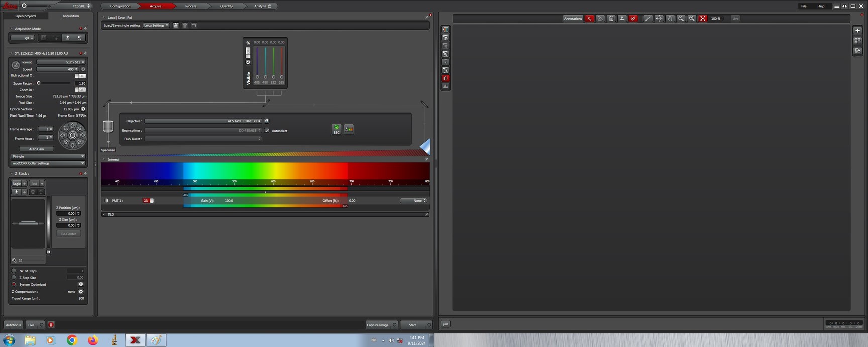The image size is (868, 347).
Task: Select the crosshair tool in viewer toolbar
Action: [659, 19]
